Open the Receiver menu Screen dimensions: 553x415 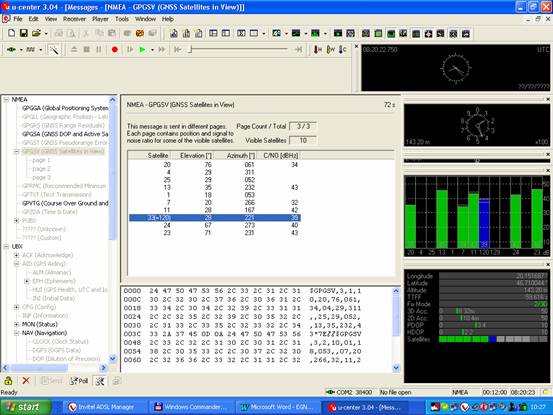[74, 19]
